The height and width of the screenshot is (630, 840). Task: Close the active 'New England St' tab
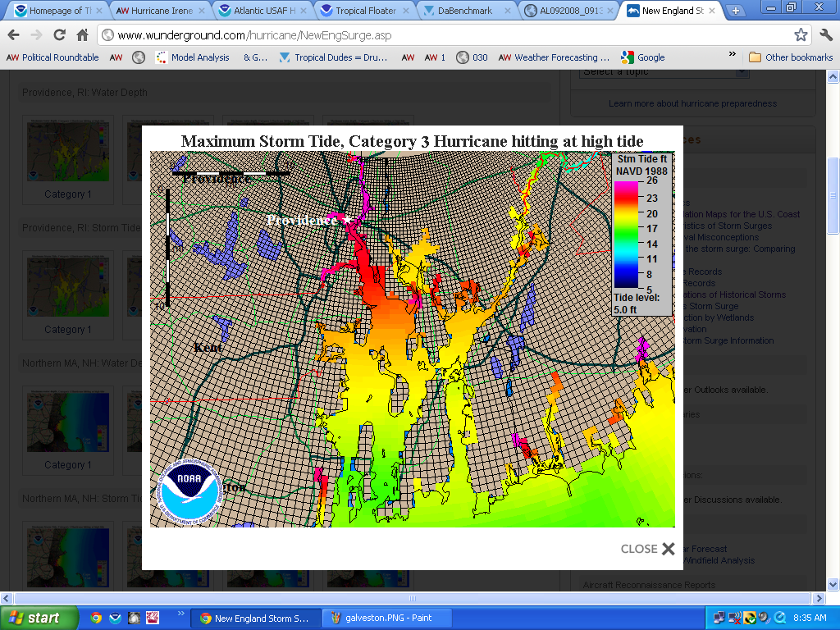711,11
